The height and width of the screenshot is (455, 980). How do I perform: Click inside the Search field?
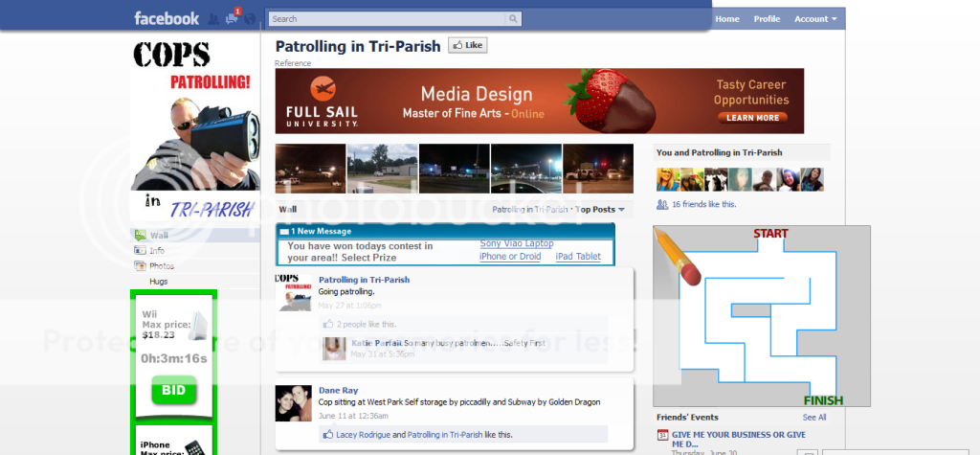[388, 19]
